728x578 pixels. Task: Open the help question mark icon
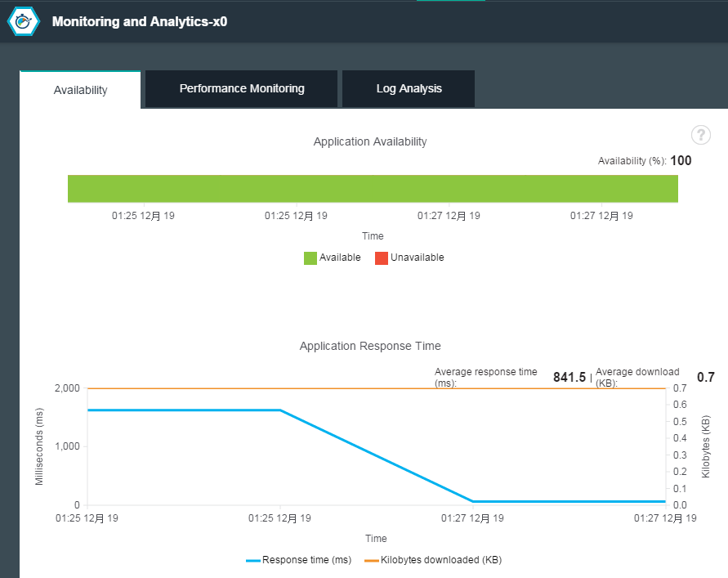(x=700, y=135)
